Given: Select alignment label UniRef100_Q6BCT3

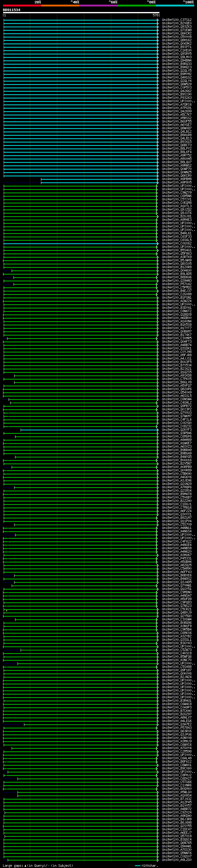Looking at the screenshot, I should tap(176, 145).
